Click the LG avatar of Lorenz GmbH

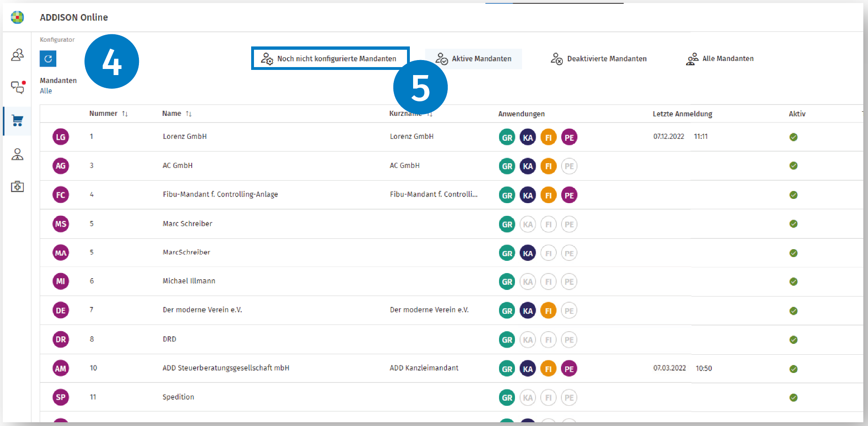61,137
